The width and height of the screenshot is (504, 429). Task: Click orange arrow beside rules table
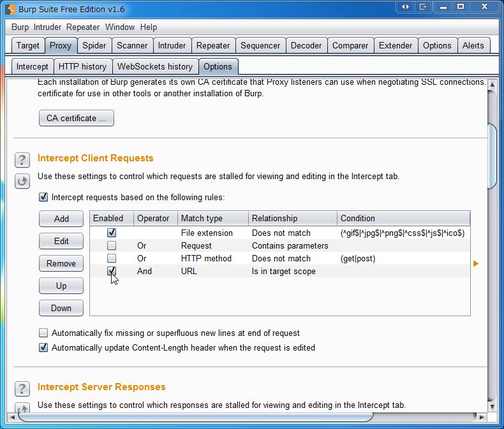476,264
